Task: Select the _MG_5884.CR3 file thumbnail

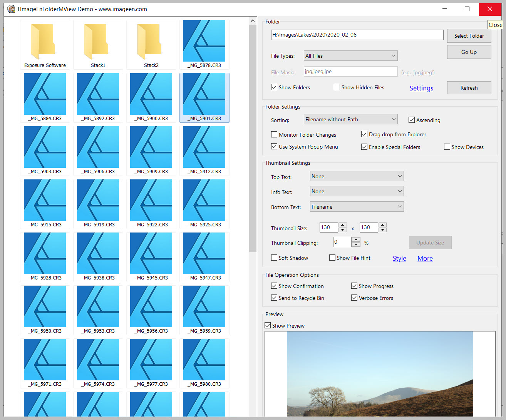Action: click(45, 98)
